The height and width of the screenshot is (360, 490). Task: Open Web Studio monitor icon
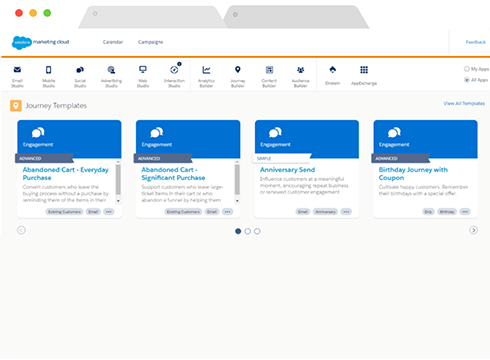pyautogui.click(x=143, y=69)
